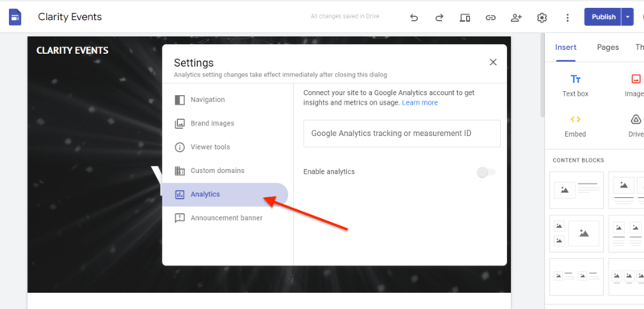Click the Publish button
The image size is (644, 309).
click(603, 17)
